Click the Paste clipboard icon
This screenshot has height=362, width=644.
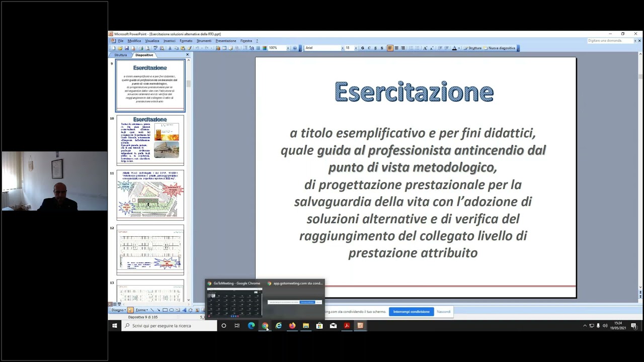click(x=183, y=48)
